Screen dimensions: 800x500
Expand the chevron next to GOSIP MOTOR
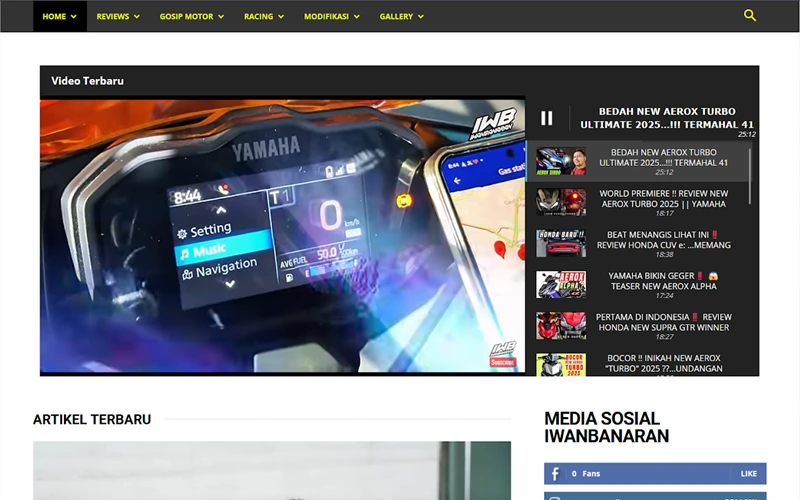click(x=221, y=17)
